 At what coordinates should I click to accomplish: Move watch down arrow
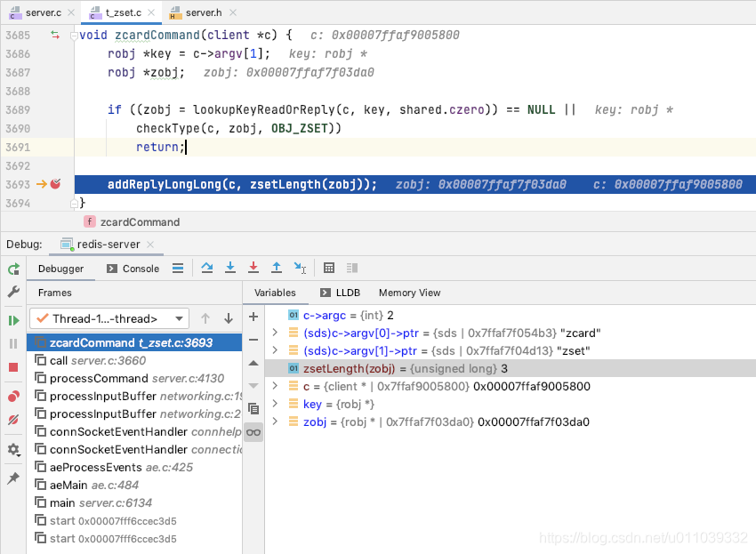[x=253, y=386]
